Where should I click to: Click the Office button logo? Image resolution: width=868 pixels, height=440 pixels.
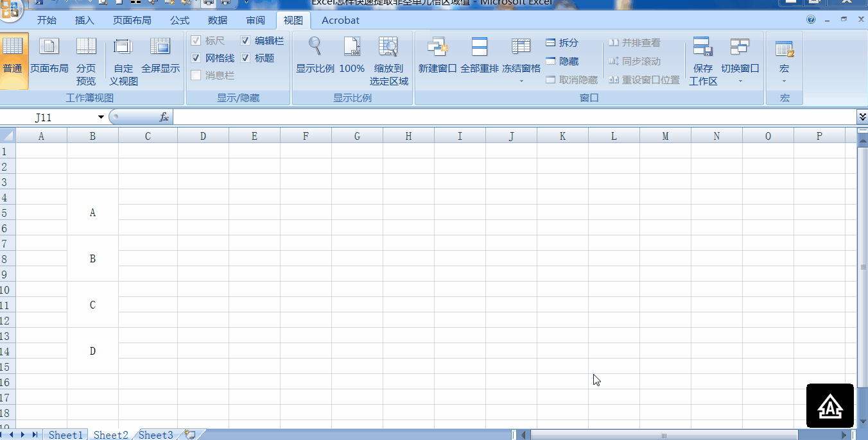[11, 10]
